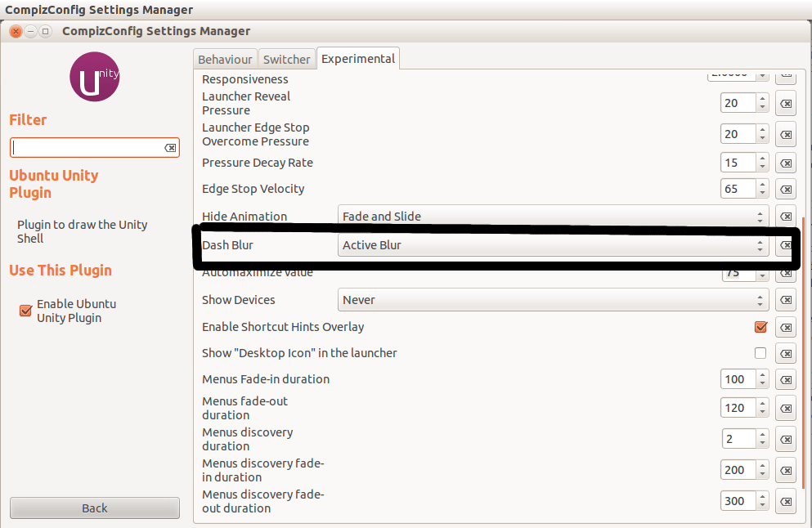The image size is (812, 528).
Task: Select the Experimental tab
Action: tap(358, 59)
